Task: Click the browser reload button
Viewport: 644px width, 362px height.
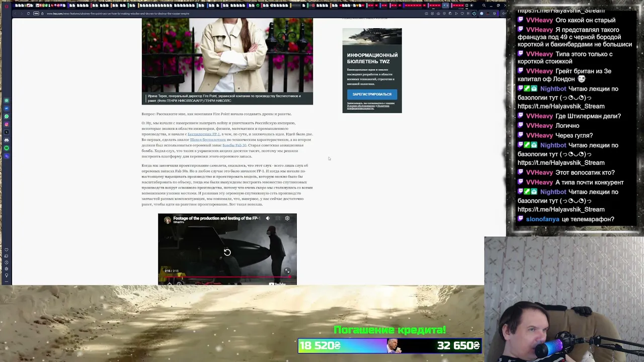Action: tap(28, 14)
